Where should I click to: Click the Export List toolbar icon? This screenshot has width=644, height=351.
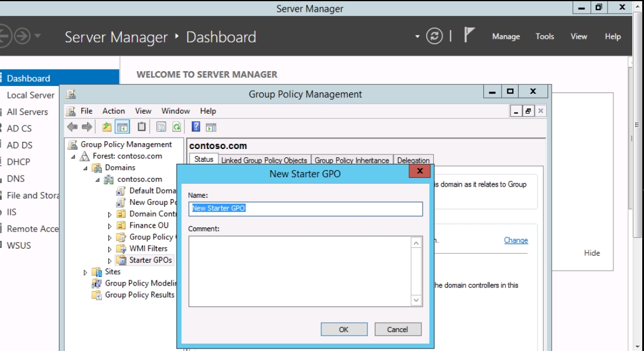click(x=161, y=127)
